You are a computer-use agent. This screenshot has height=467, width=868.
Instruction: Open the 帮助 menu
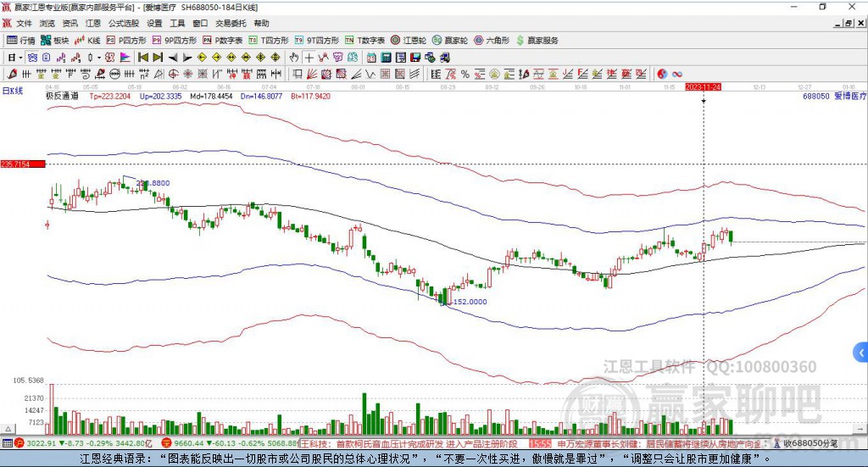(x=261, y=23)
